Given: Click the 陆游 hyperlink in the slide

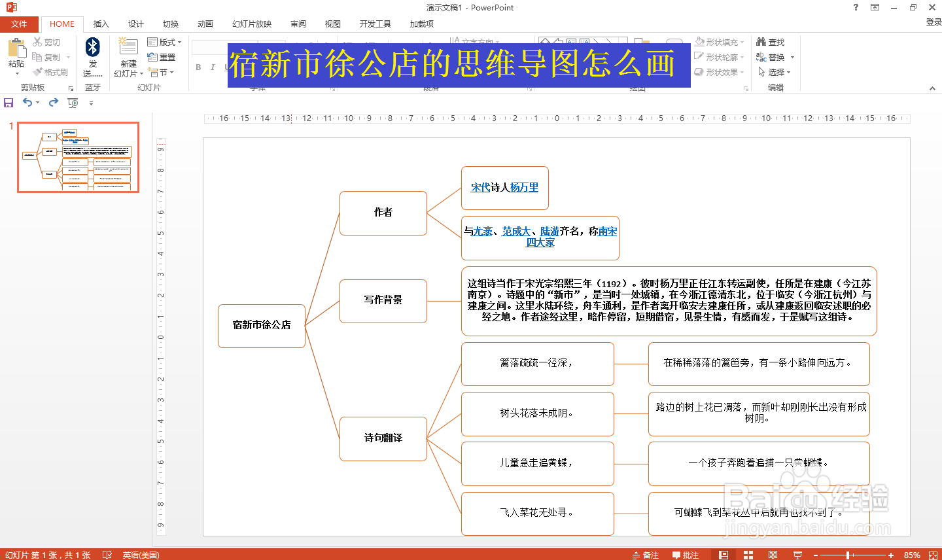Looking at the screenshot, I should (549, 231).
